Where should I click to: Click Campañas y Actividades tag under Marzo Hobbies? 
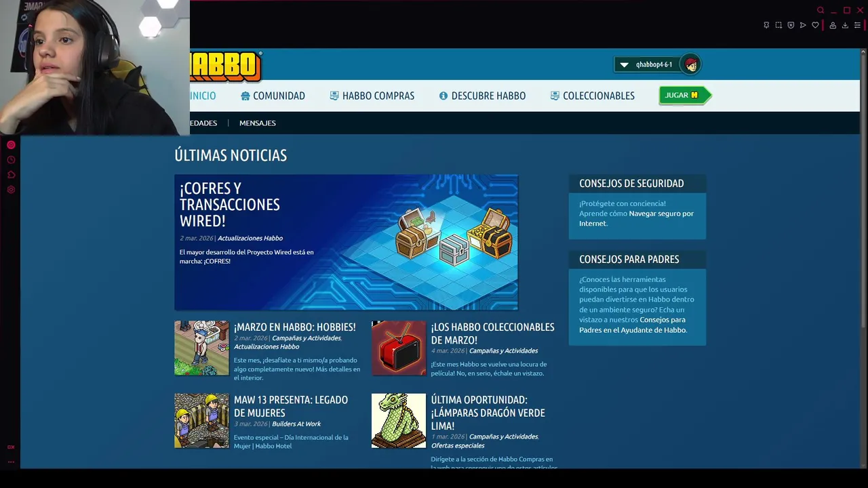(307, 338)
